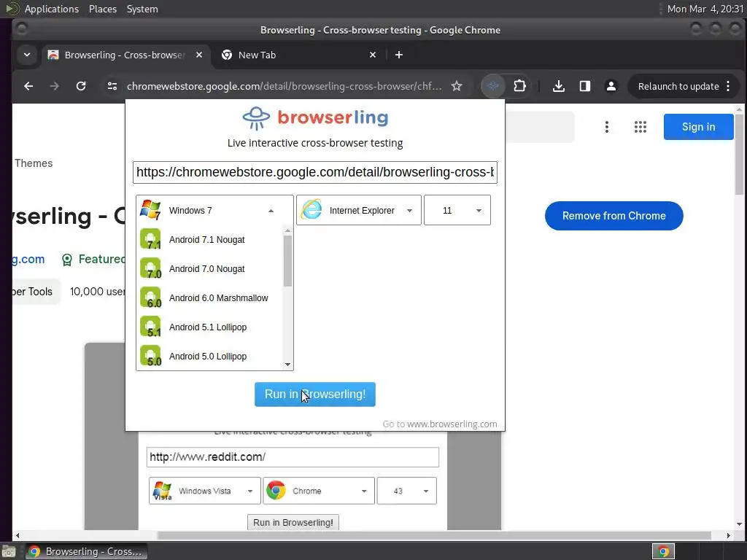This screenshot has width=747, height=560.
Task: Go back to previous page
Action: (x=28, y=86)
